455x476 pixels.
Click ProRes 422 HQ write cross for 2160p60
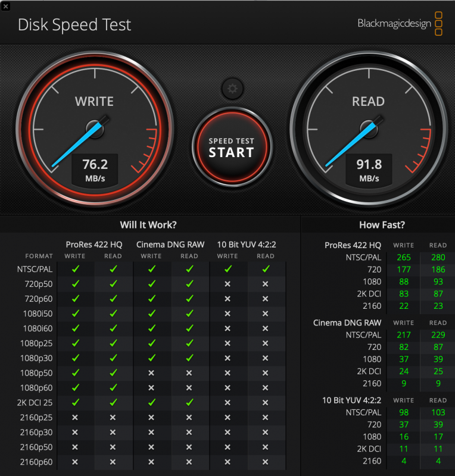(75, 462)
